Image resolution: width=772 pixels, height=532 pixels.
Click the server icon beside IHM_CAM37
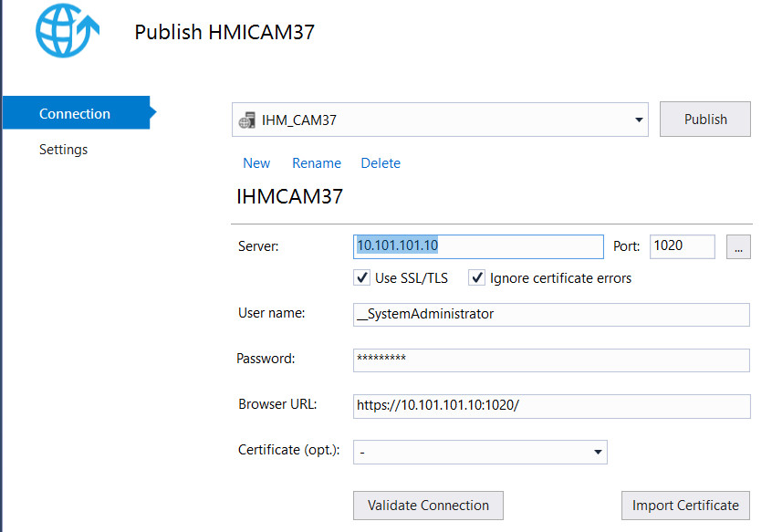(x=246, y=120)
